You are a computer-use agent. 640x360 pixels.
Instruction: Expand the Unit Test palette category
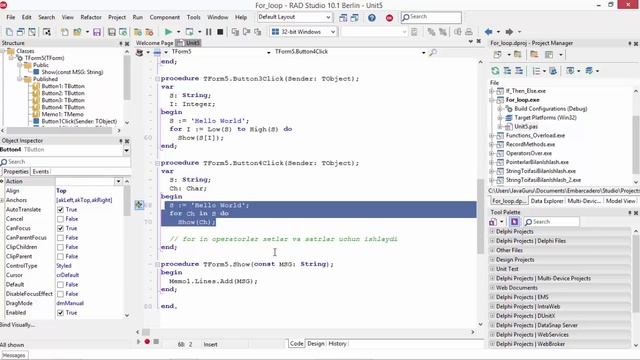tap(492, 269)
